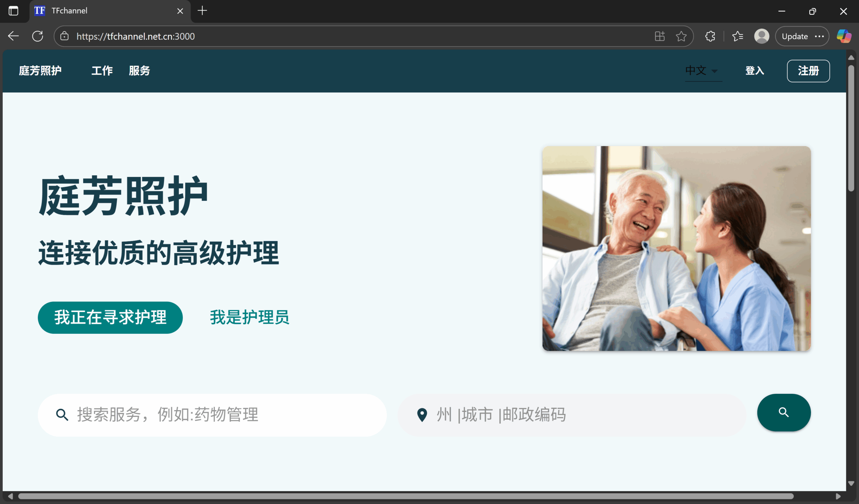859x504 pixels.
Task: Open the favorites list icon
Action: tap(737, 36)
